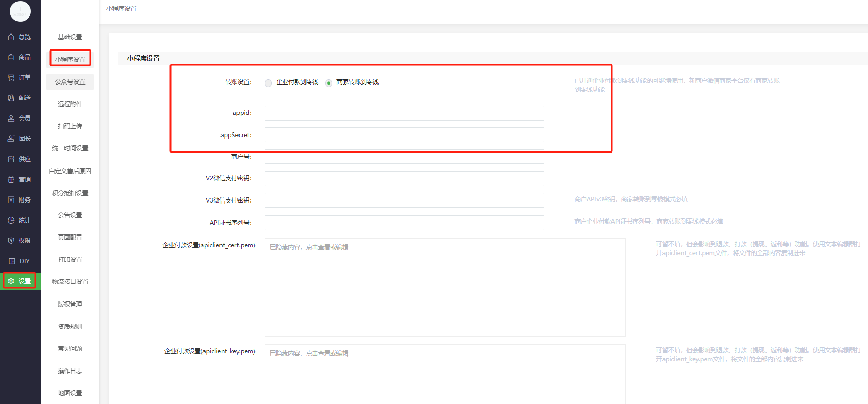Open the products (商品) icon in sidebar
Image resolution: width=868 pixels, height=404 pixels.
click(11, 57)
